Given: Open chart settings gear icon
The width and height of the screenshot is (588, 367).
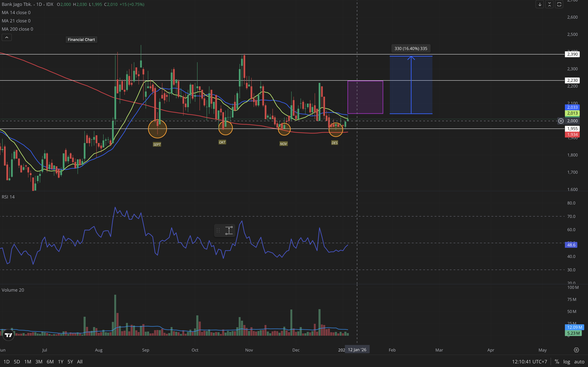Looking at the screenshot, I should click(576, 350).
